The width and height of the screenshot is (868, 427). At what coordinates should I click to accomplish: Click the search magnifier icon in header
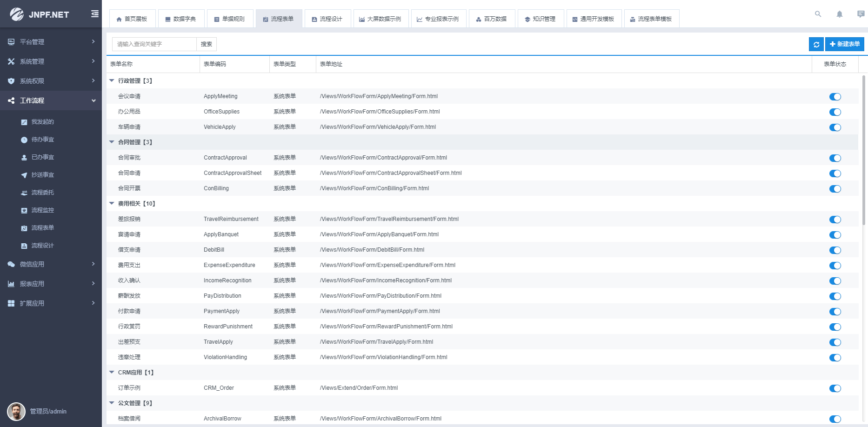pyautogui.click(x=818, y=14)
